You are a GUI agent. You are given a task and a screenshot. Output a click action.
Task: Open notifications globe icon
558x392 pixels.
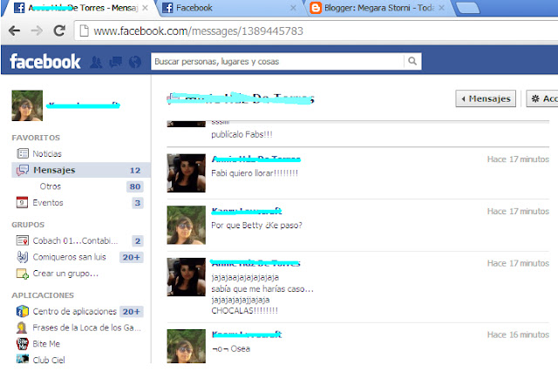[135, 62]
